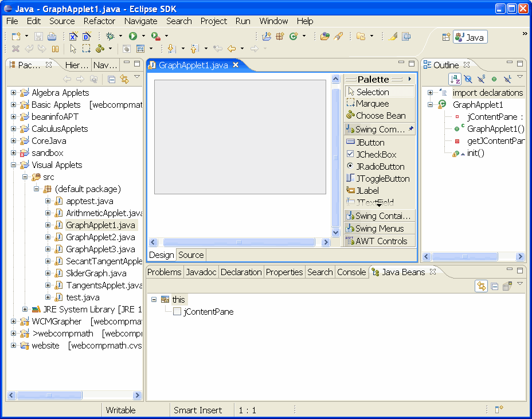Image resolution: width=532 pixels, height=419 pixels.
Task: Expand the JRE System Library node
Action: tap(25, 309)
